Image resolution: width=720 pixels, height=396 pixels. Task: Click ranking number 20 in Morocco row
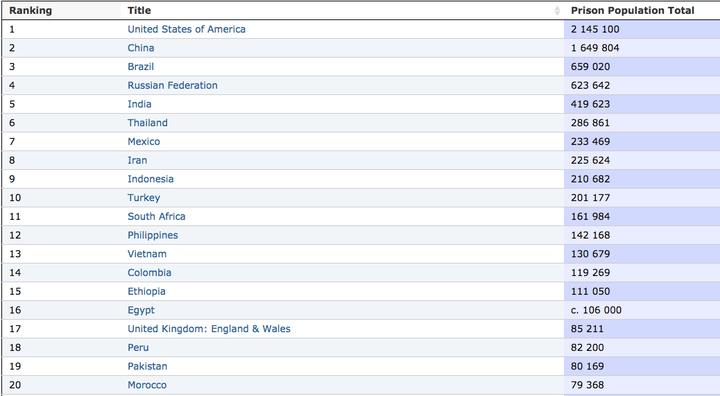pyautogui.click(x=15, y=385)
